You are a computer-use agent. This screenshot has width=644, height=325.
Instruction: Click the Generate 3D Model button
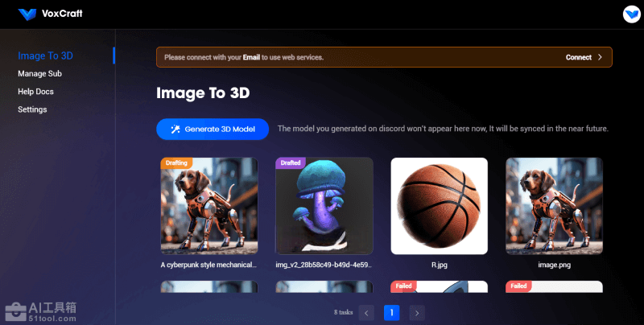(213, 129)
